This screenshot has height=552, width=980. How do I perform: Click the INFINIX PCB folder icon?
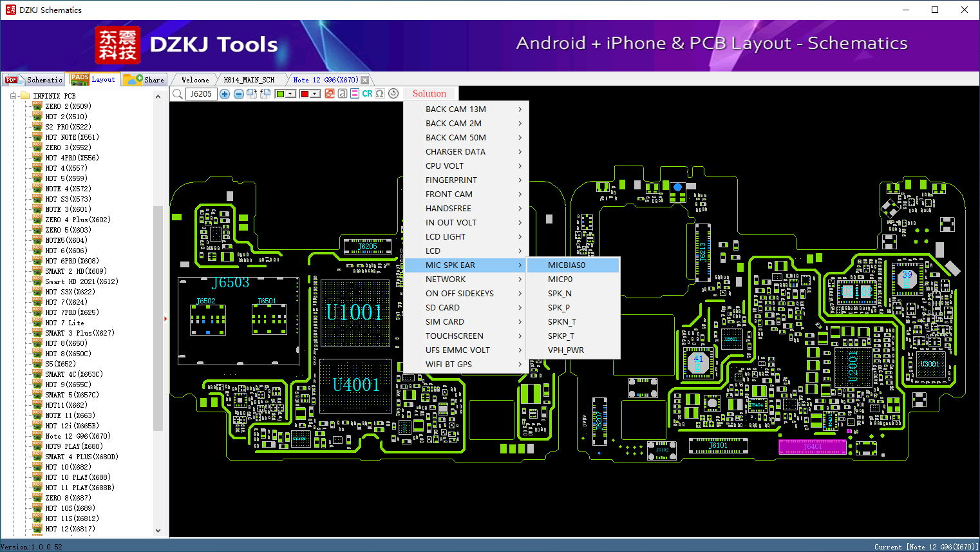[25, 96]
